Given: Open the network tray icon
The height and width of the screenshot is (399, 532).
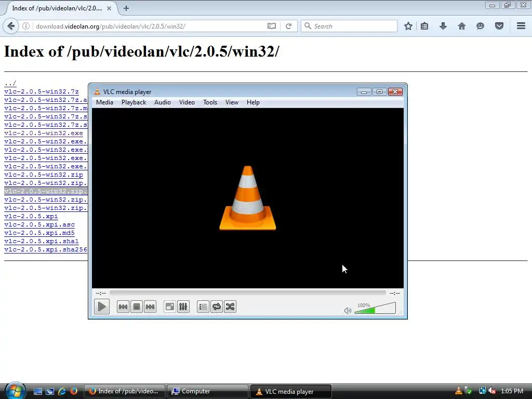Looking at the screenshot, I should [x=482, y=391].
